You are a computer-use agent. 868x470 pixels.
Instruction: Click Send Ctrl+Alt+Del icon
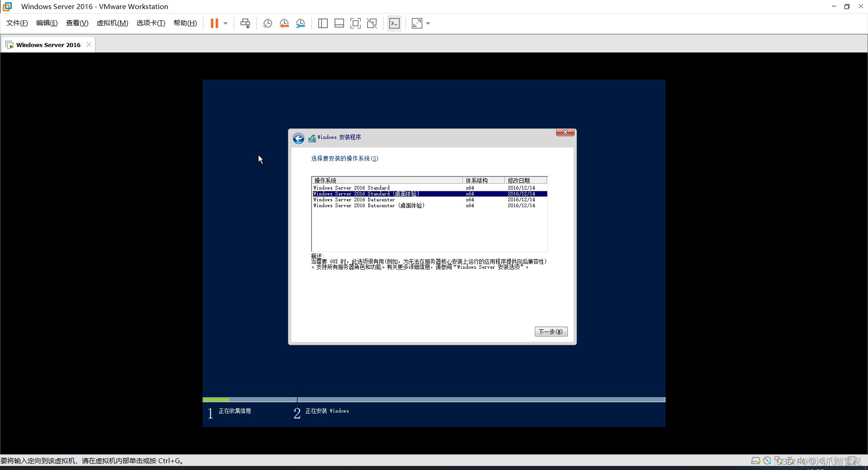click(245, 23)
